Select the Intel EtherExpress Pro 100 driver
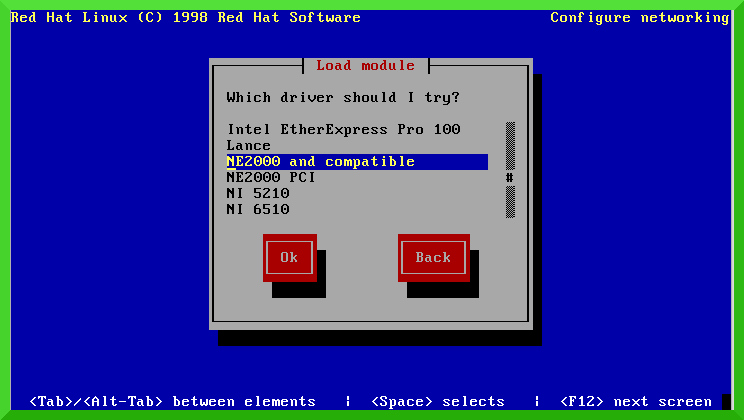The width and height of the screenshot is (744, 420). [x=357, y=130]
